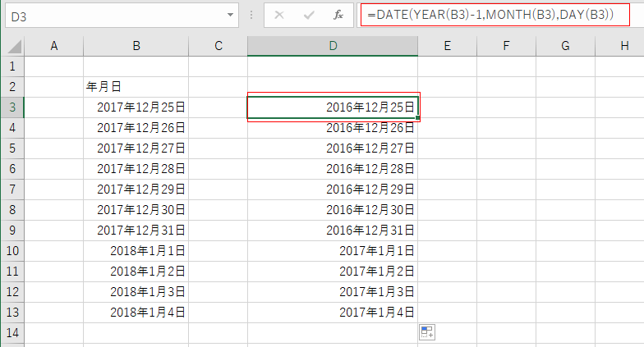Select row 11 header
Screen dimensions: 644x347
[12, 271]
